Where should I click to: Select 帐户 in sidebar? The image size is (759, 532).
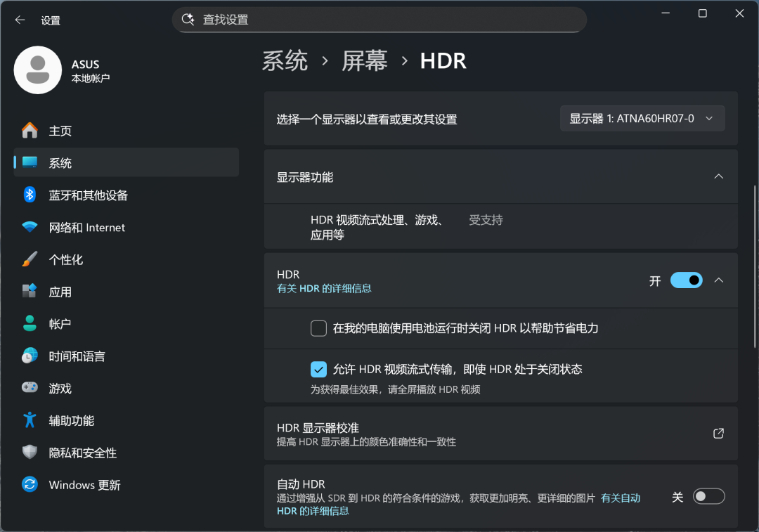[126, 323]
